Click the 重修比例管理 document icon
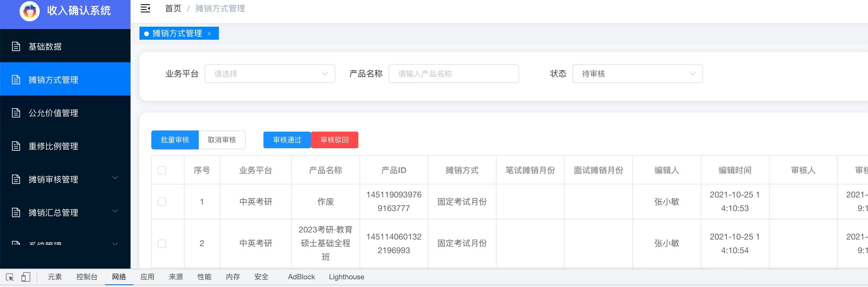Viewport: 868px width, 287px height. [x=16, y=146]
